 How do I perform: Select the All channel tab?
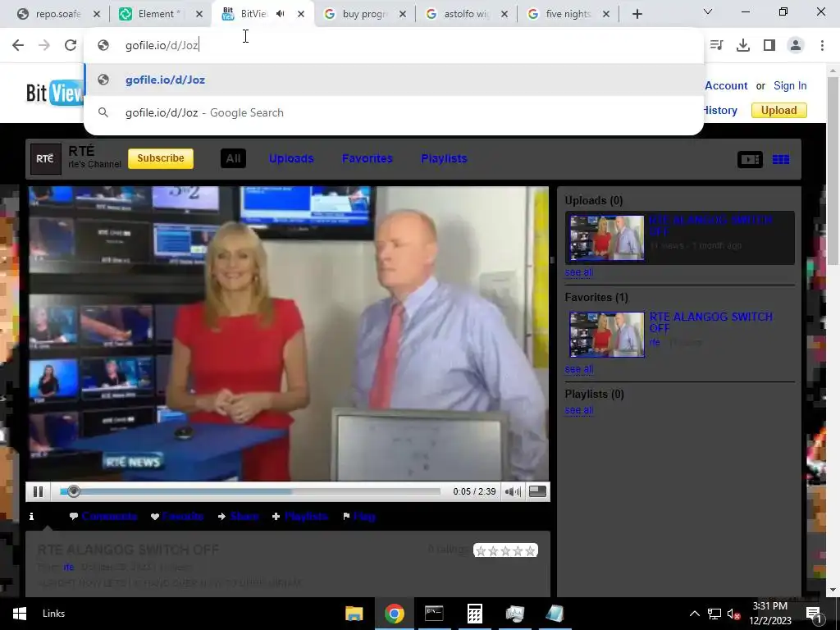pos(233,158)
